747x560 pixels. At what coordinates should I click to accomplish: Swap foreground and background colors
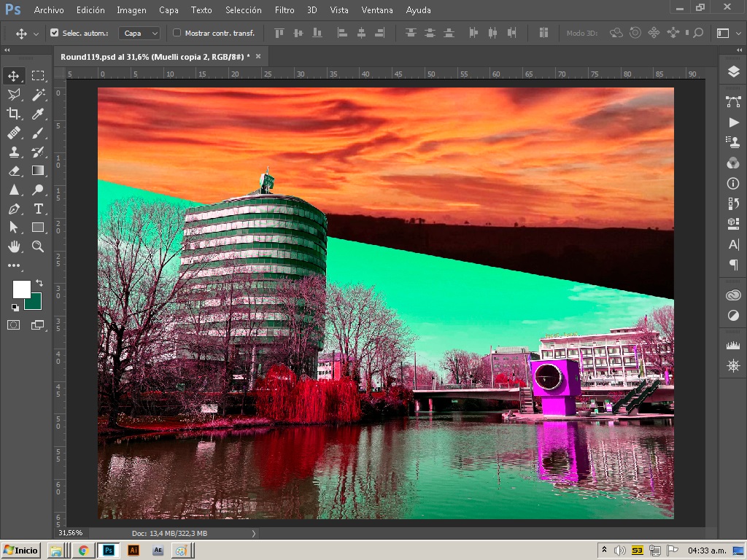tap(39, 284)
